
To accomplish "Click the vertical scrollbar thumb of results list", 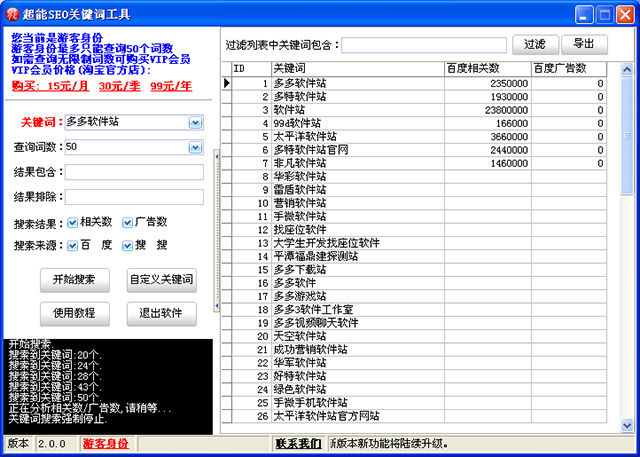I will [627, 136].
